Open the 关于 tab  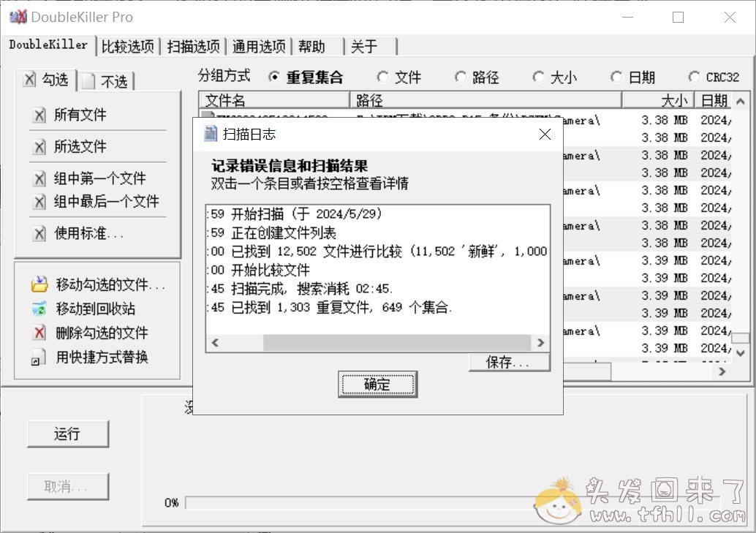(371, 47)
